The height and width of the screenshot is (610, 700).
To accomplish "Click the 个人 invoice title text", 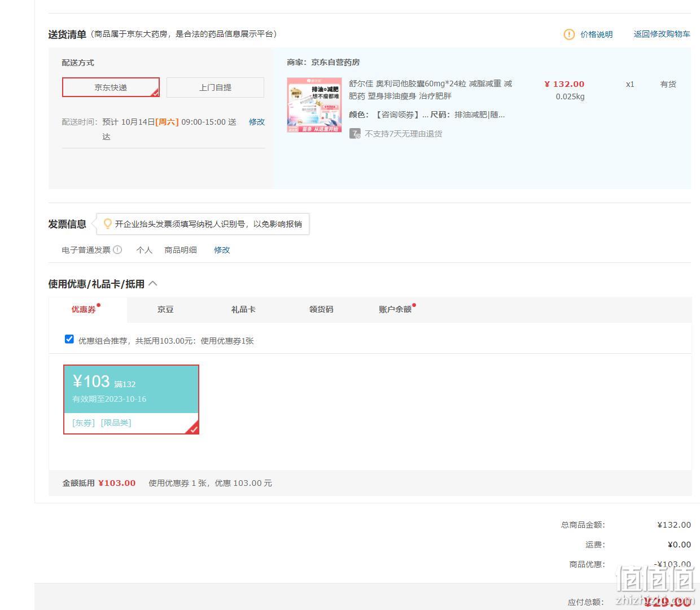I will point(145,250).
